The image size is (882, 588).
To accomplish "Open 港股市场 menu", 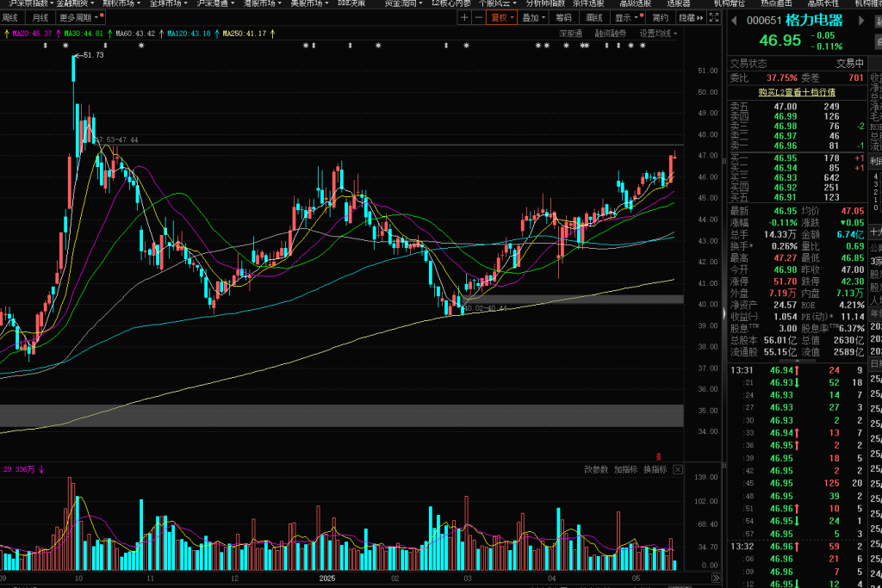I will click(x=263, y=3).
